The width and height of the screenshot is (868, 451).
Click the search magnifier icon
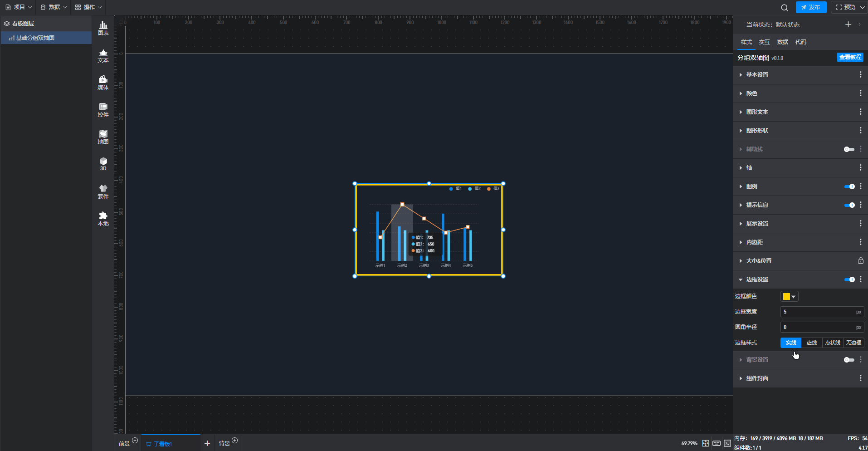(x=784, y=7)
